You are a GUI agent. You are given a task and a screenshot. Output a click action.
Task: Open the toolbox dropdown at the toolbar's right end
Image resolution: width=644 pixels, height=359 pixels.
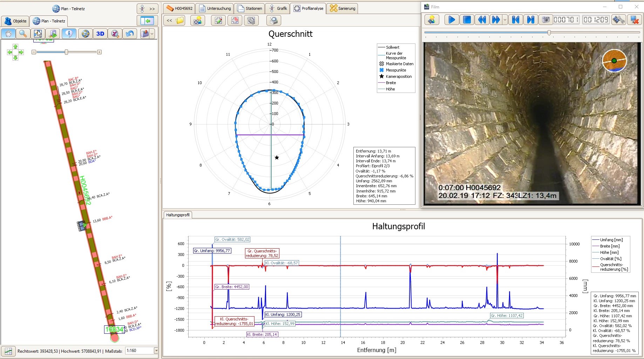(x=152, y=33)
